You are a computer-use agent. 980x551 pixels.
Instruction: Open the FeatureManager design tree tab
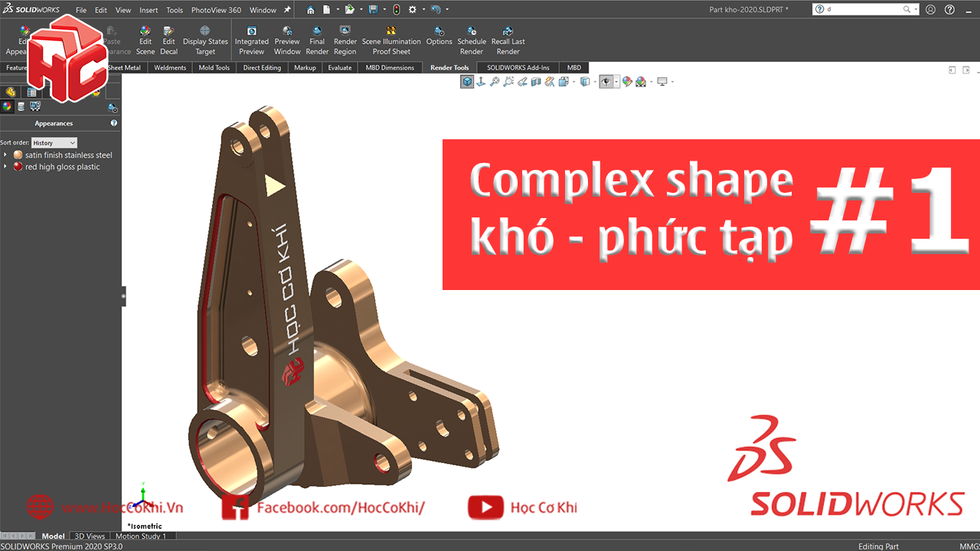pyautogui.click(x=11, y=92)
